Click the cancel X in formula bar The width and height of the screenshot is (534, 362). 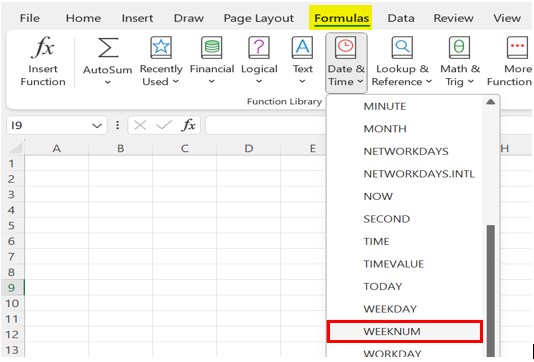[x=140, y=126]
